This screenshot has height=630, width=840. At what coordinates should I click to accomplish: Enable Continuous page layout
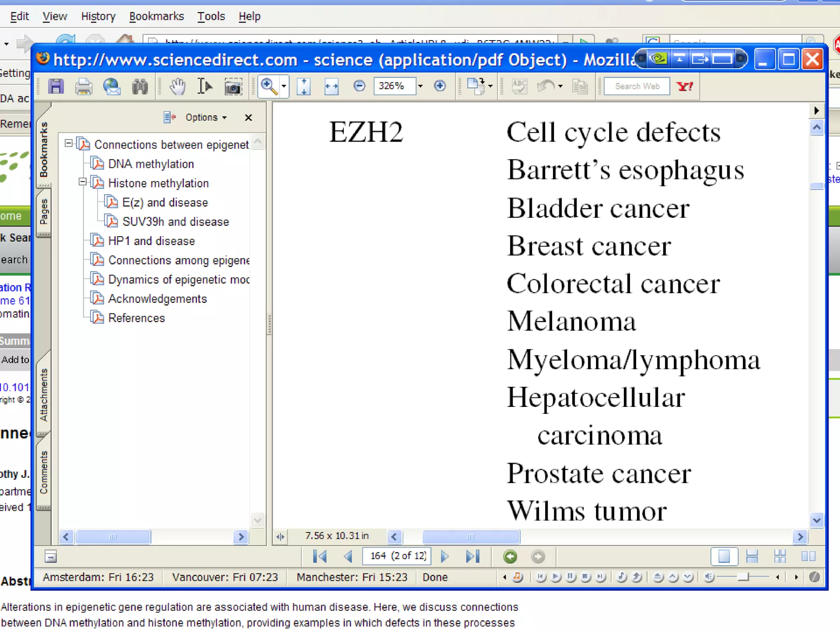click(752, 557)
